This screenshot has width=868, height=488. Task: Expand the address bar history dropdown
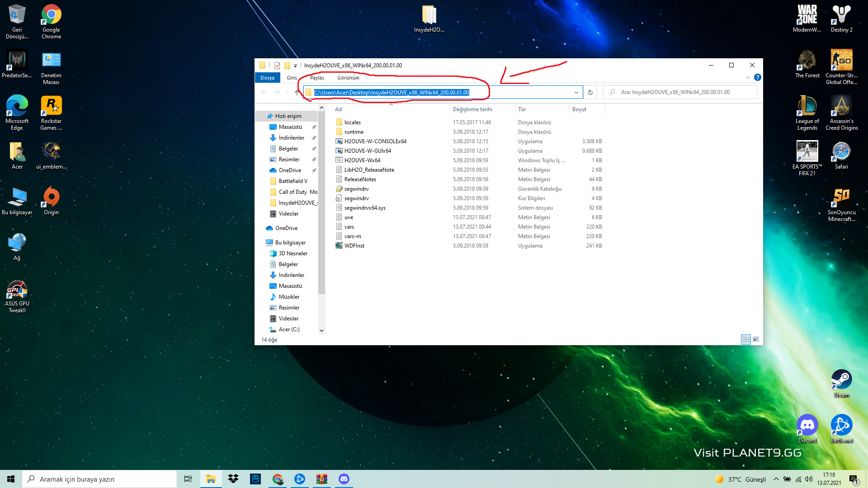tap(576, 92)
